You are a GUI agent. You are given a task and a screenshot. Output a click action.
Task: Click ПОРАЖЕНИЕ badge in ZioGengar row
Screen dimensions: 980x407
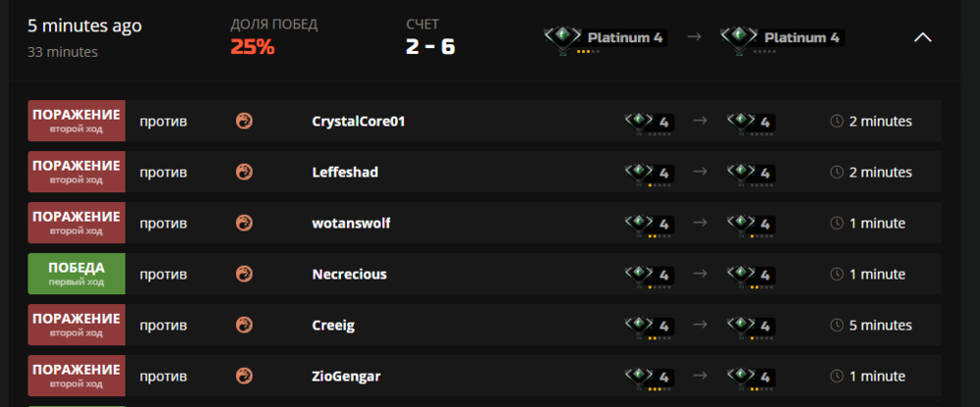tap(76, 376)
